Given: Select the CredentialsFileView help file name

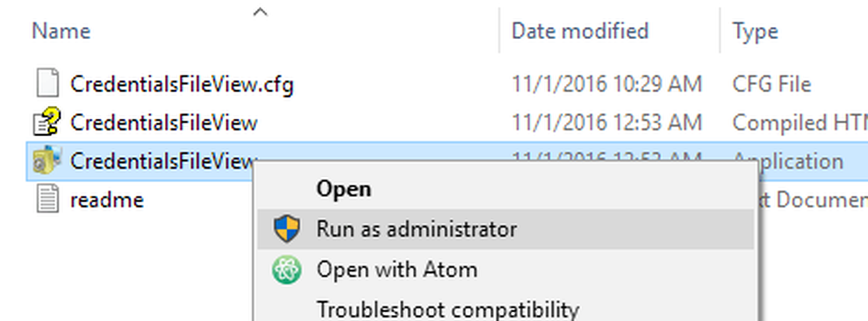Looking at the screenshot, I should point(164,122).
